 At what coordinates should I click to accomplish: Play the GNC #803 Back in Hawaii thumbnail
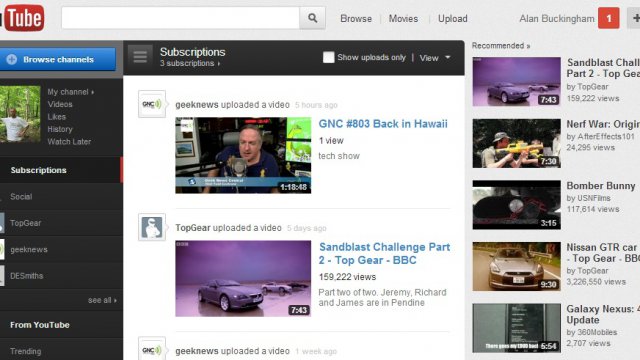243,156
